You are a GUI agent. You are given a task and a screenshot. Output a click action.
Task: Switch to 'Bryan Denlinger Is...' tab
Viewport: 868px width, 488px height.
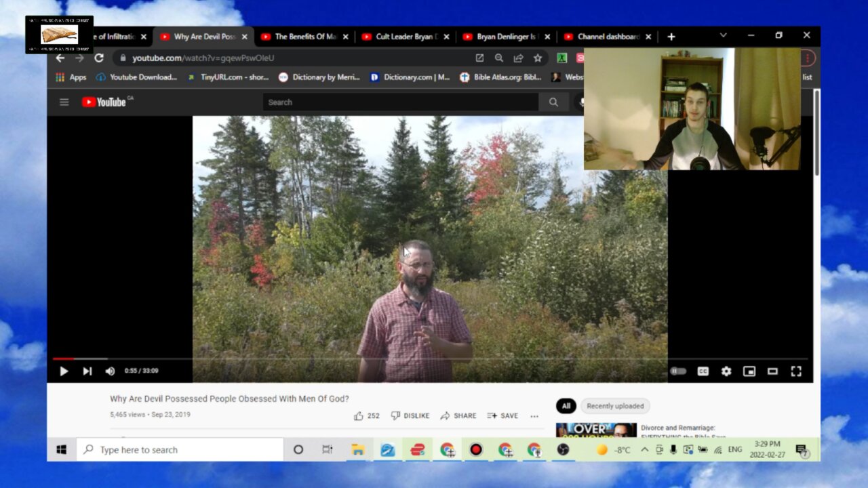tap(507, 37)
